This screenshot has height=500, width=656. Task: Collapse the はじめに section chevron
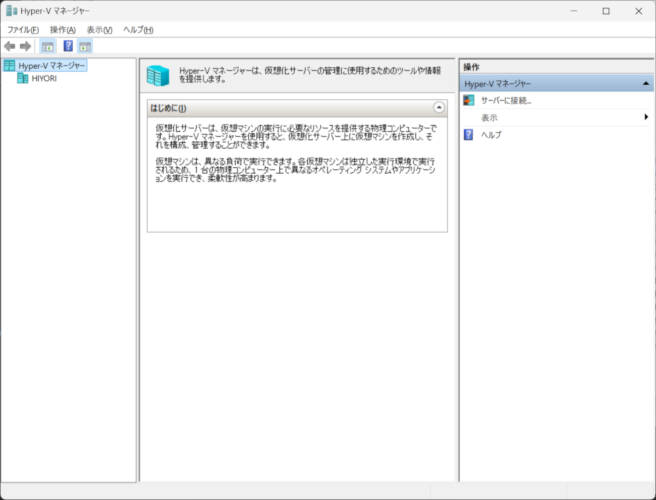438,107
